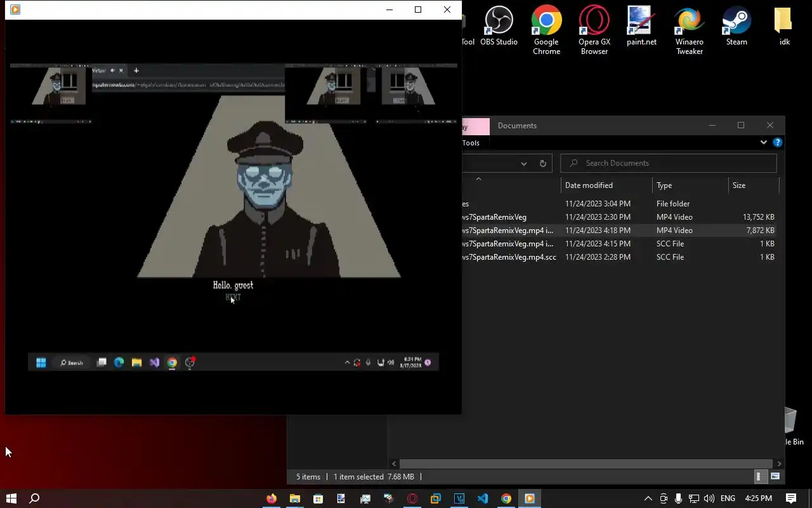Click the microphone tray icon
Screen dimensions: 812x508
coord(679,498)
